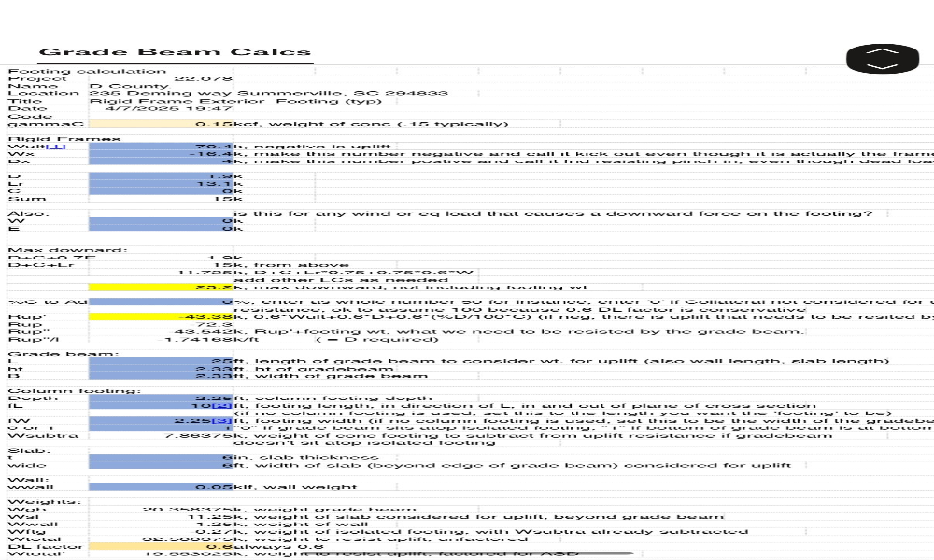The image size is (934, 560).
Task: Click the black expand/collapse chevron button
Action: (x=883, y=58)
